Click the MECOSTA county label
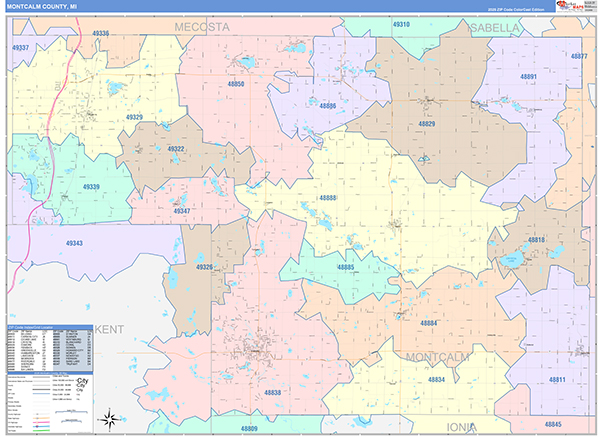Viewport: 600px width, 437px height. pos(202,27)
